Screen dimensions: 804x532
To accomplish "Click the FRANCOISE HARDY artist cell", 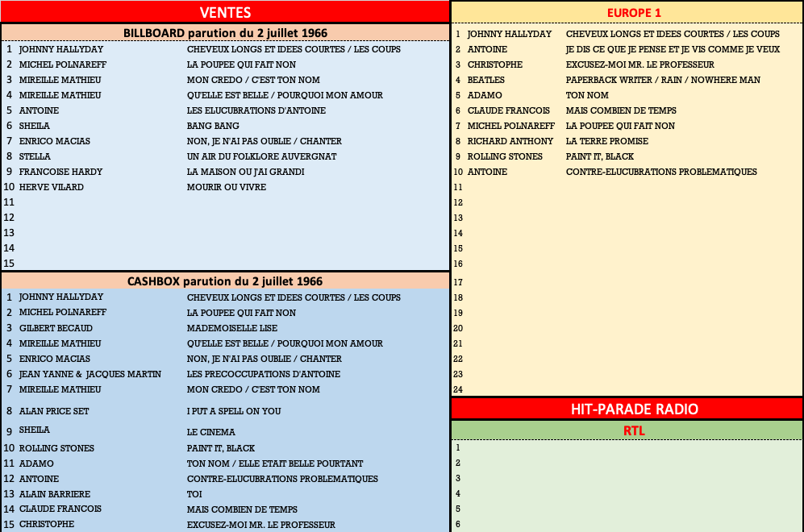I will pyautogui.click(x=60, y=172).
